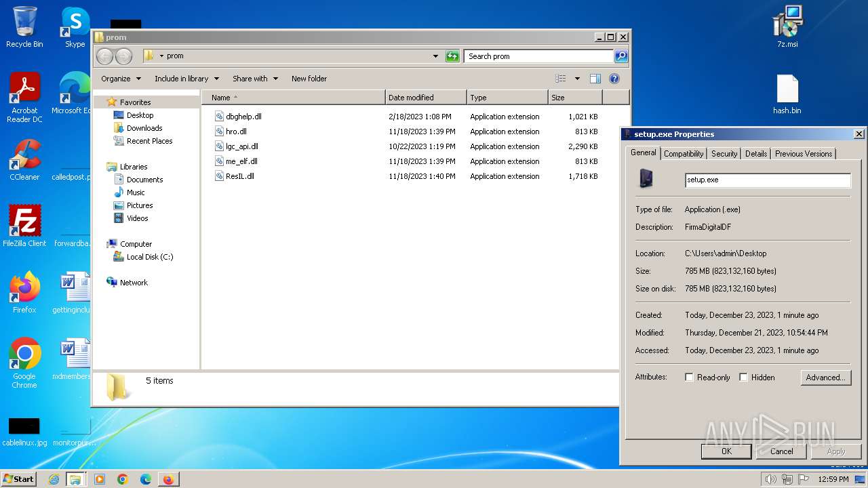Refresh the prom folder view
868x488 pixels.
(x=452, y=56)
